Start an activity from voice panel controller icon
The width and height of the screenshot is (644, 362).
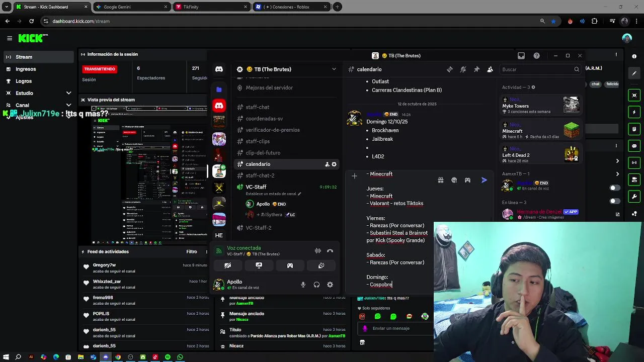[x=290, y=265]
